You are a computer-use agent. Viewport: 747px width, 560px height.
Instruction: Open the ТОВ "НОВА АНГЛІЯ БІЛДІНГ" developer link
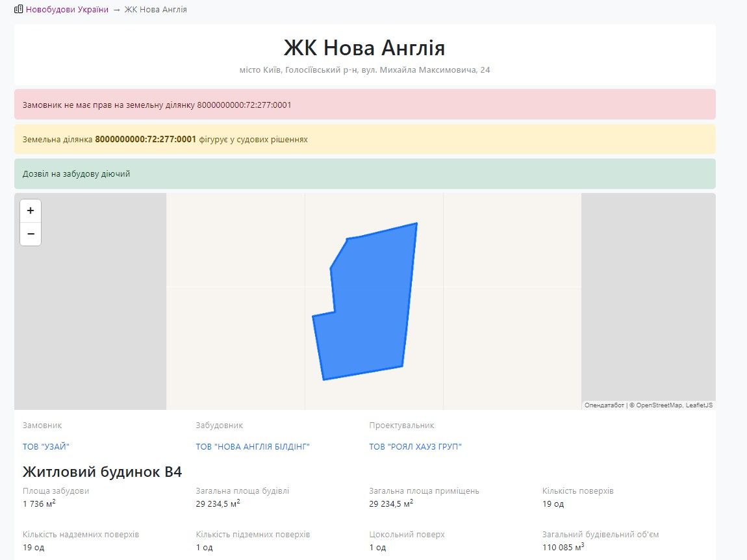pos(253,446)
